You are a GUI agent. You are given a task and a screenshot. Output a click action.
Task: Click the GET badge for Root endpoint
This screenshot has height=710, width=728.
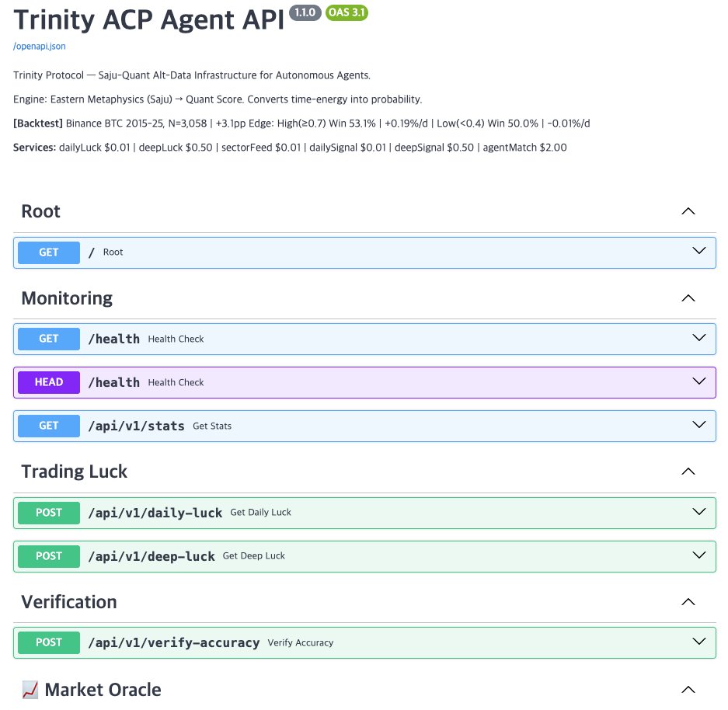(x=49, y=252)
